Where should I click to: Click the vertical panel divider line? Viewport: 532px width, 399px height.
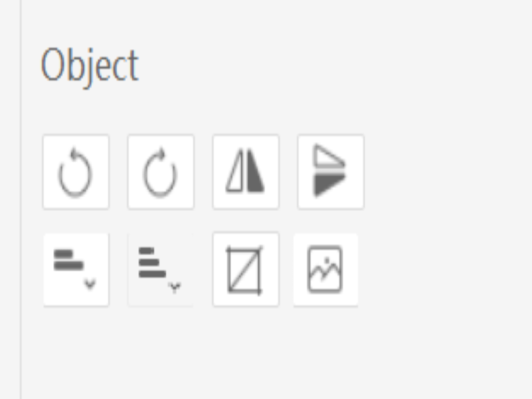click(x=21, y=199)
